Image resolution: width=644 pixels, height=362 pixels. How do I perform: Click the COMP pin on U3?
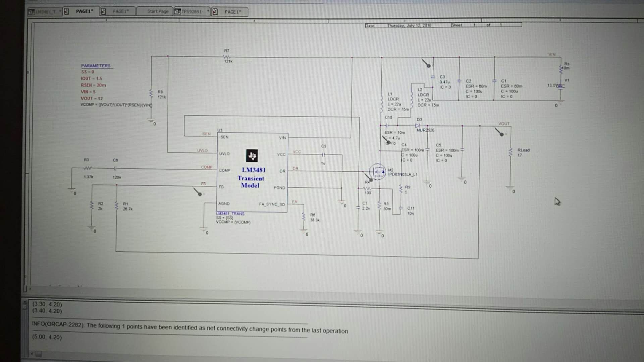[x=225, y=170]
